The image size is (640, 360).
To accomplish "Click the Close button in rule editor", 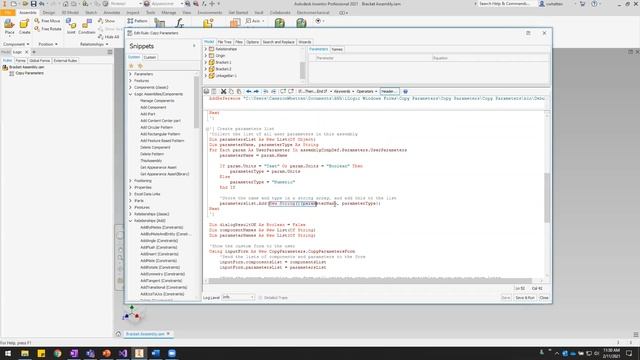I will click(x=544, y=298).
